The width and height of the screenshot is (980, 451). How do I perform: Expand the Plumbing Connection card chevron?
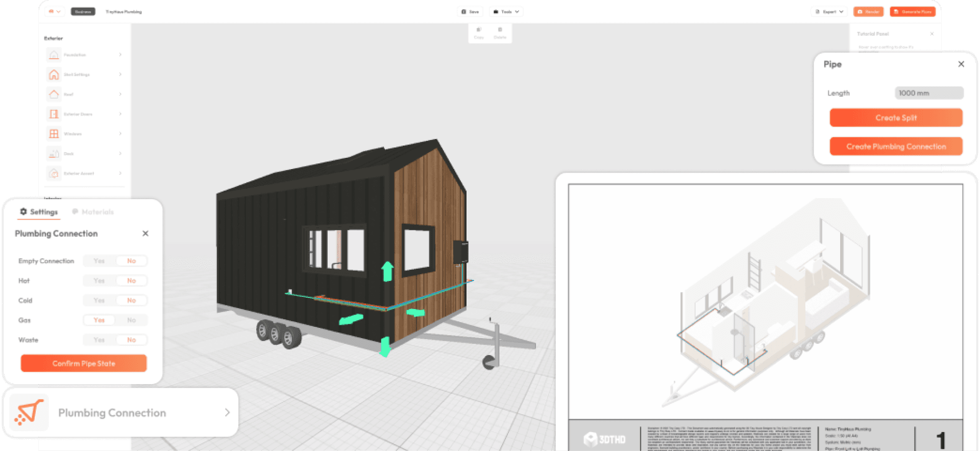coord(227,413)
